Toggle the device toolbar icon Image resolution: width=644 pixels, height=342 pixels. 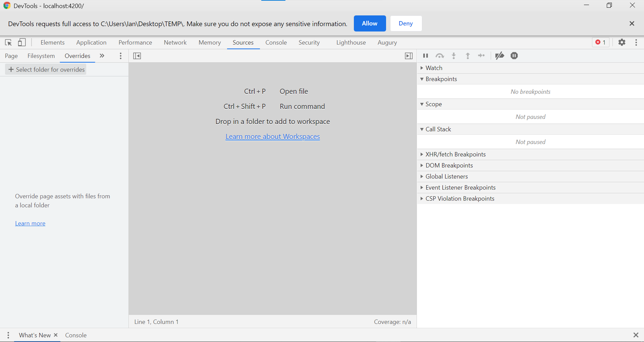pyautogui.click(x=22, y=43)
